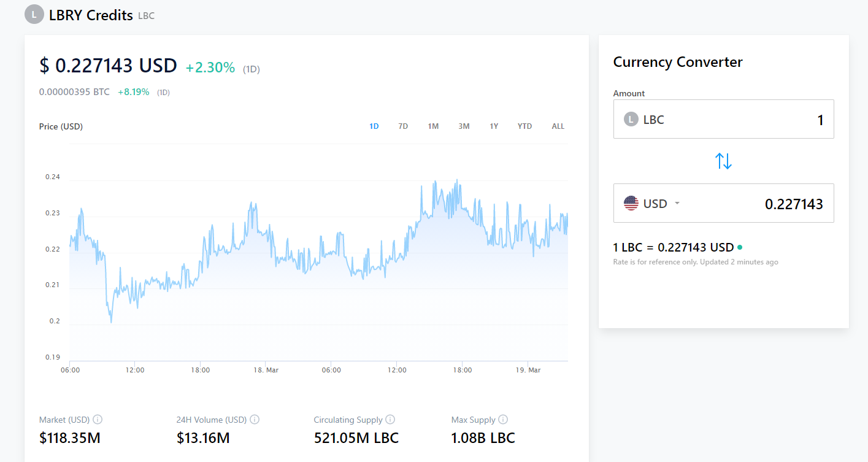Show the YTD chart range
Image resolution: width=868 pixels, height=462 pixels.
click(x=524, y=126)
